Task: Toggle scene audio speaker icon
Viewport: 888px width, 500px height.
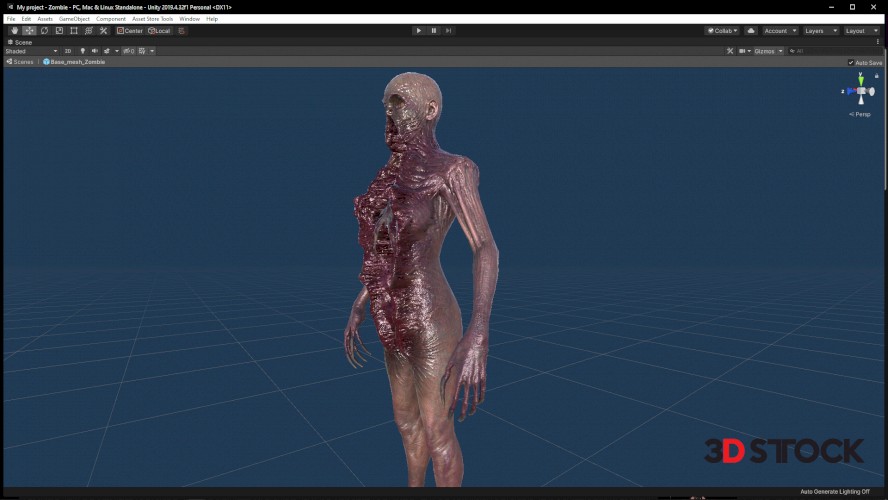Action: (x=95, y=51)
